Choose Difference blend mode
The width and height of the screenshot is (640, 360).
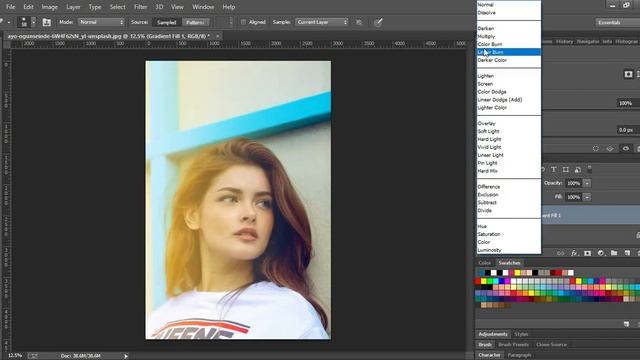[509, 187]
